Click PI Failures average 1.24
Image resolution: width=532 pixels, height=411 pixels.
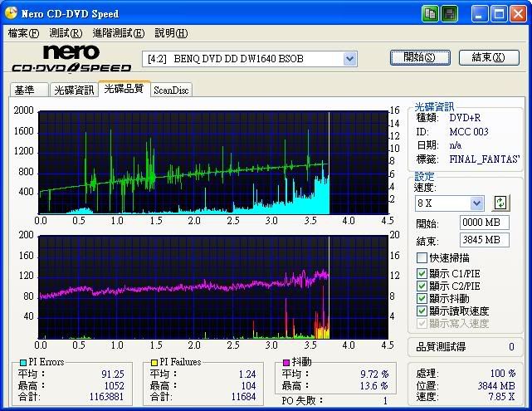coord(247,374)
